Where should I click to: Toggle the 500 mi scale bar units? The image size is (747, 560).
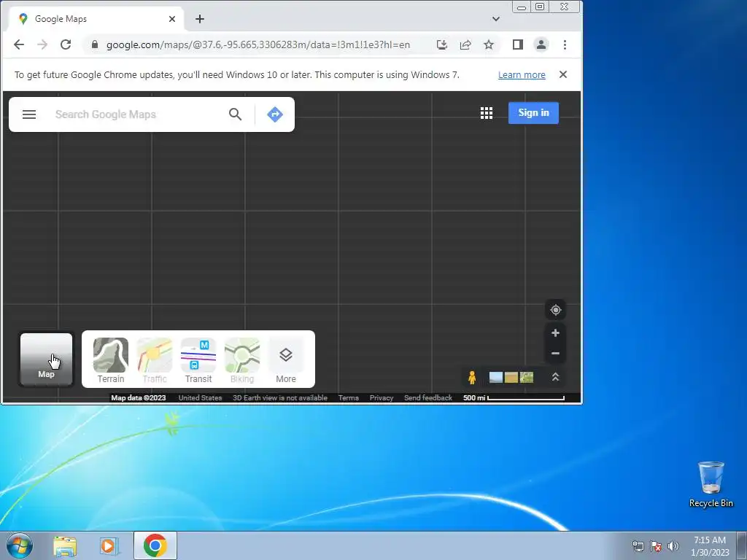click(514, 397)
